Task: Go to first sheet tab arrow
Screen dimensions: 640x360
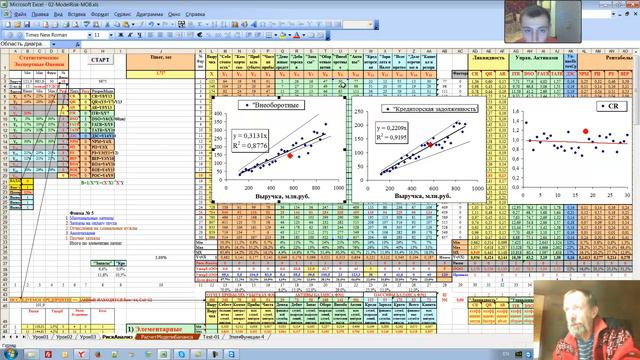Action: tap(3, 337)
